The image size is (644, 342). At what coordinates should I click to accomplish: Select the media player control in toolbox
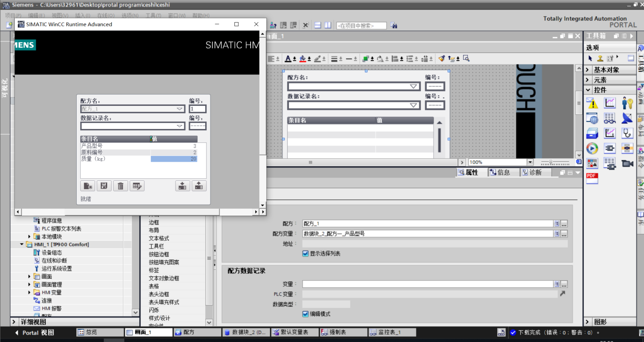pyautogui.click(x=592, y=149)
